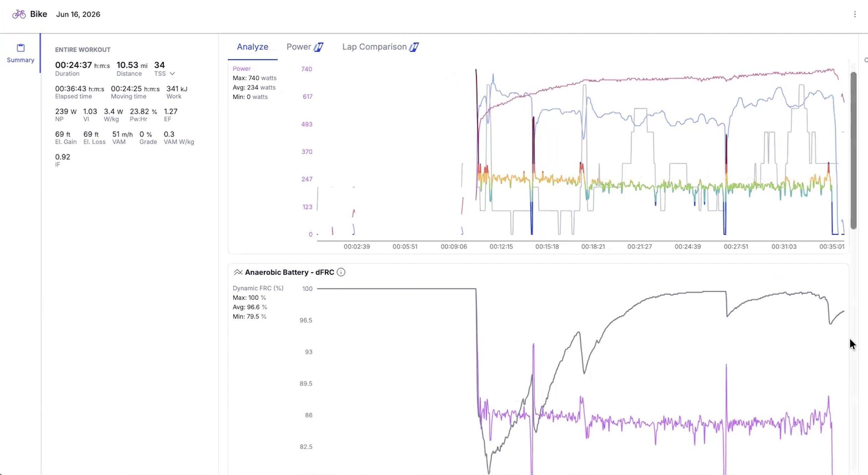Click the vertical scrollbar thumb
868x475 pixels.
[x=853, y=151]
